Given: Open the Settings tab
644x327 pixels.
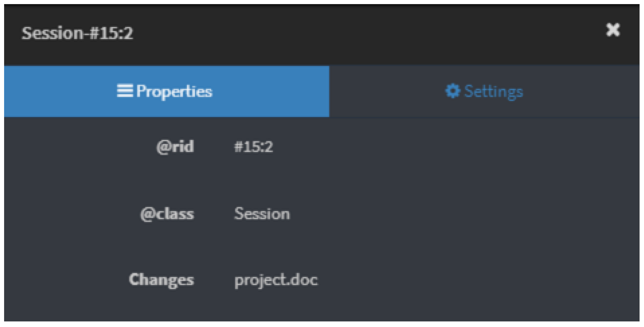Looking at the screenshot, I should (484, 91).
